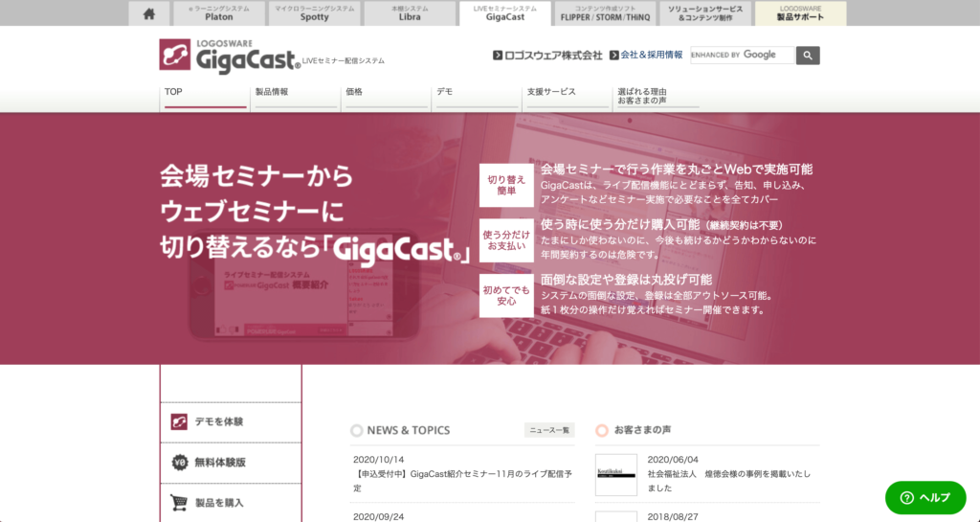Click the shopping cart icon for 製品を購入

pyautogui.click(x=179, y=503)
